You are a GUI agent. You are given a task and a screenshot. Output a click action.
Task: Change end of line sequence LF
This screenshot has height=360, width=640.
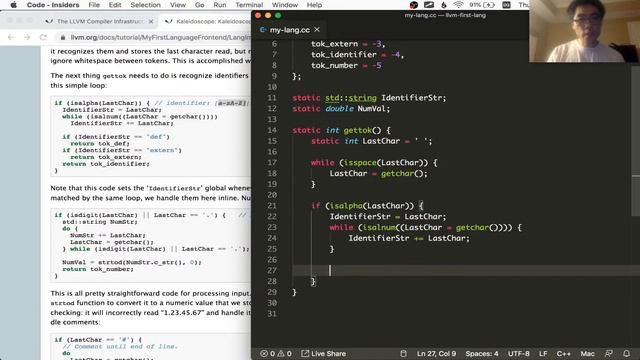pos(543,353)
